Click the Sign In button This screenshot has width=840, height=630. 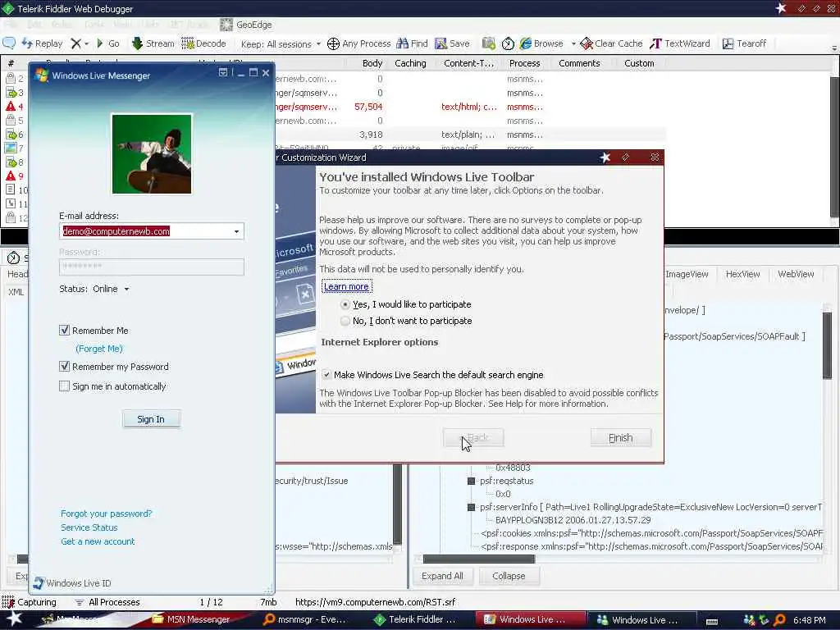click(151, 419)
